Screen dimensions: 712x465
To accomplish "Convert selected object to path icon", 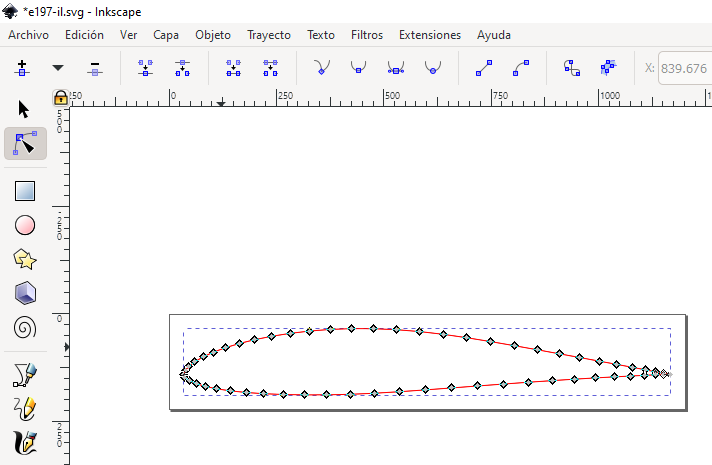I will pyautogui.click(x=571, y=68).
